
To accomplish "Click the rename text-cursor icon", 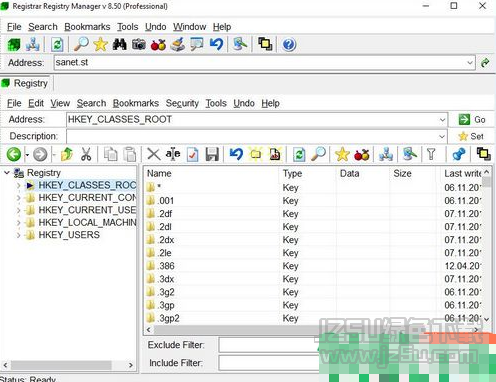I will pos(173,154).
